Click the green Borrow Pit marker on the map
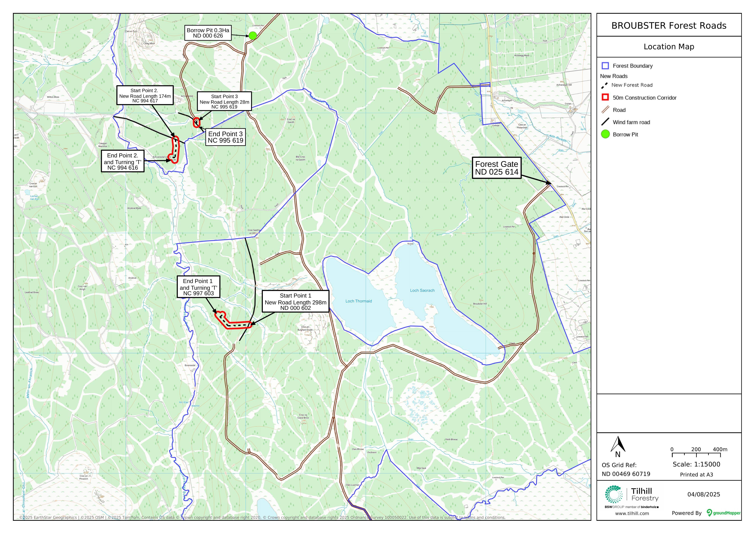The height and width of the screenshot is (535, 756). [252, 36]
